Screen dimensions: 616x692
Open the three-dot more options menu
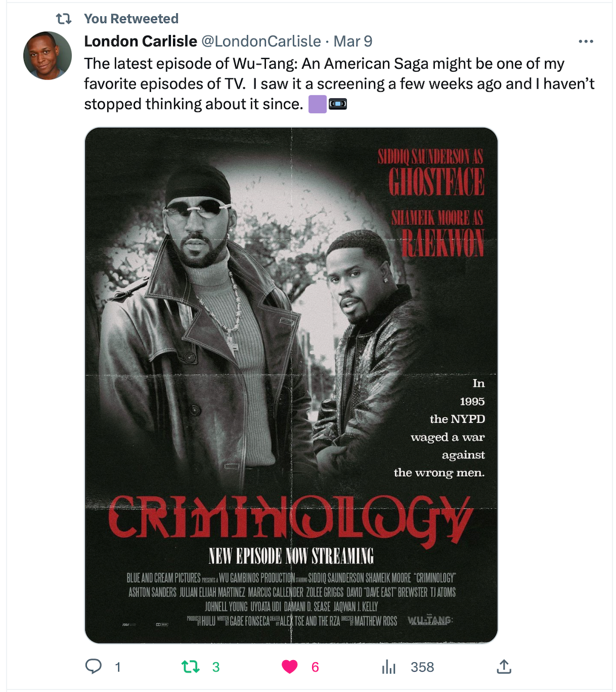pyautogui.click(x=586, y=41)
